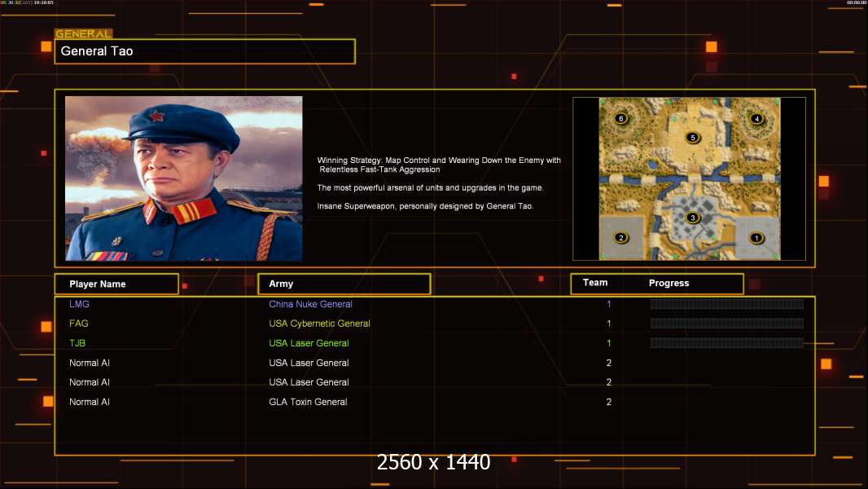
Task: Click General Tao portrait image
Action: [x=184, y=178]
